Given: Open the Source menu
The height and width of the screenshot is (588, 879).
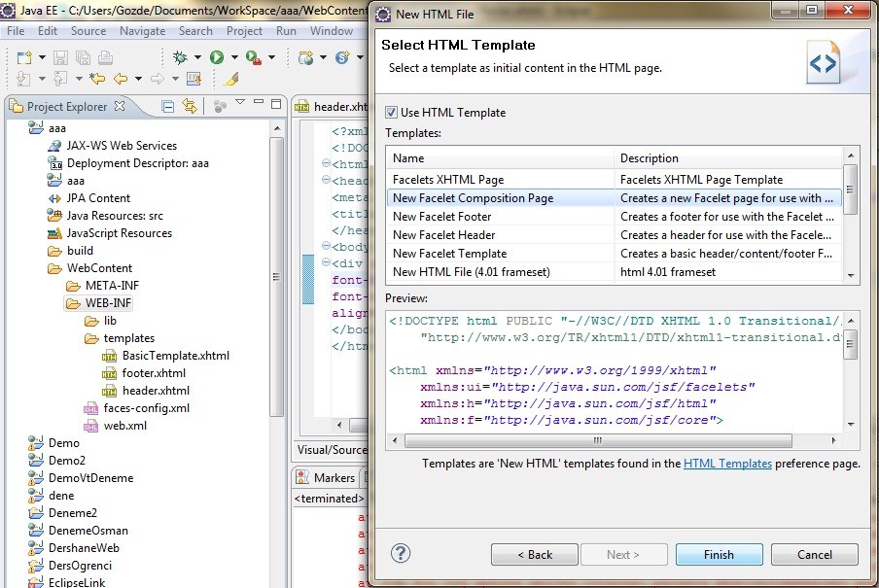Looking at the screenshot, I should click(88, 31).
